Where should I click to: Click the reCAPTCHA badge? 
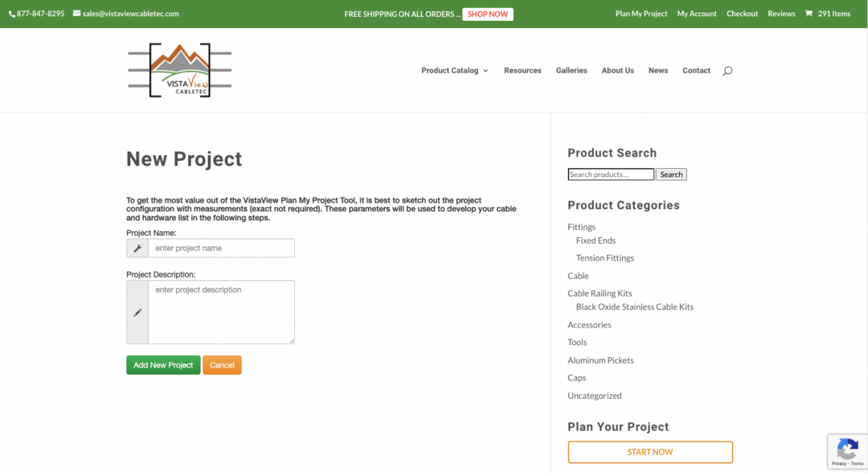pyautogui.click(x=847, y=451)
